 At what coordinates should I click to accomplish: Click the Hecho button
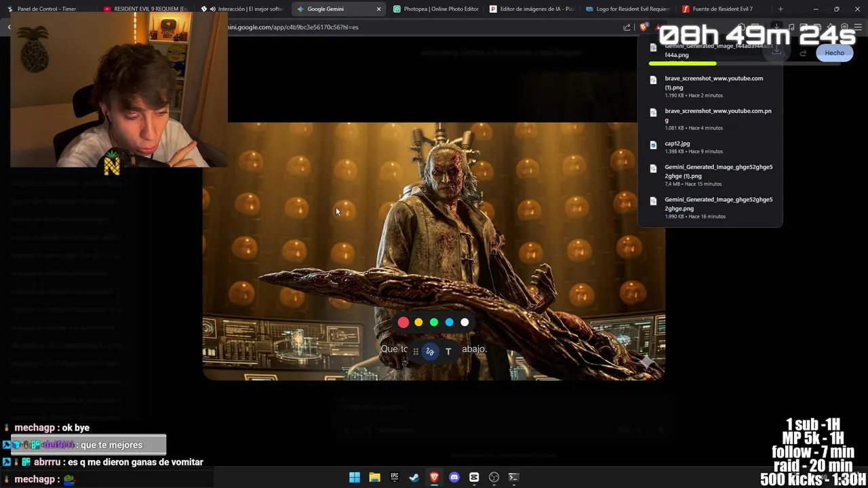tap(835, 53)
